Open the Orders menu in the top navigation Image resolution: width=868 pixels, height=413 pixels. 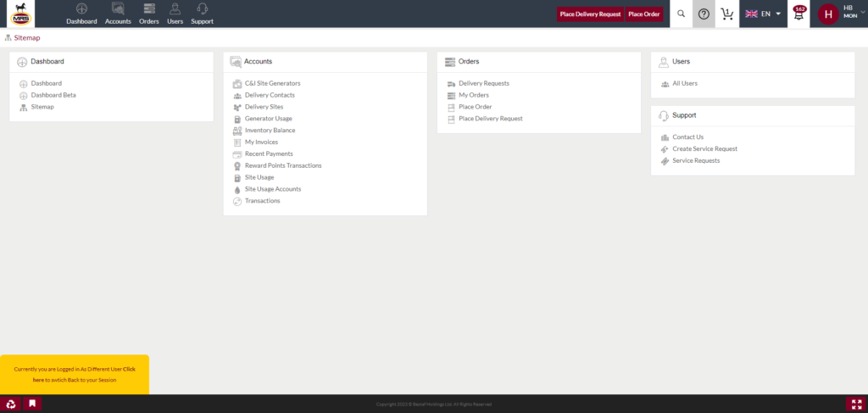(x=149, y=14)
